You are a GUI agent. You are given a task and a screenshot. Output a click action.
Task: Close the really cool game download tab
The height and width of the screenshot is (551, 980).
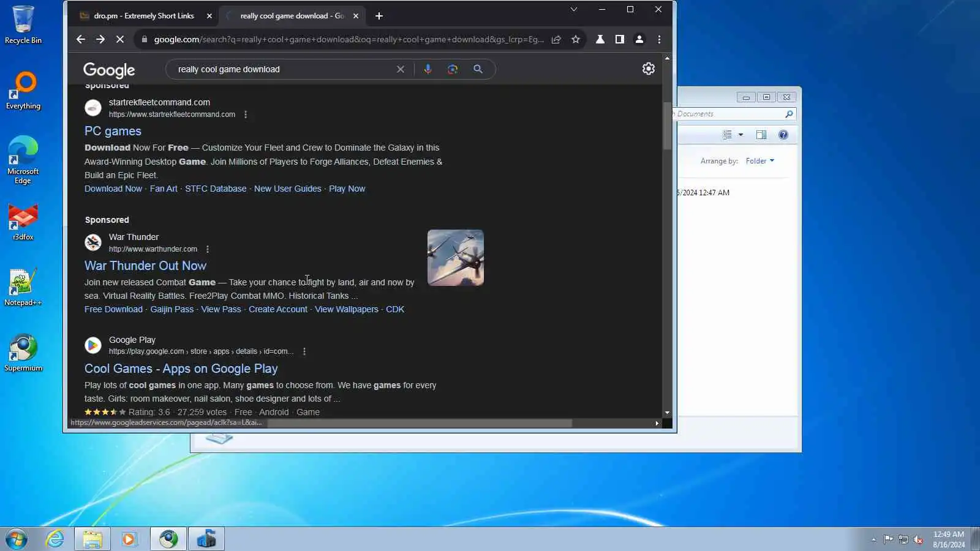pos(356,16)
